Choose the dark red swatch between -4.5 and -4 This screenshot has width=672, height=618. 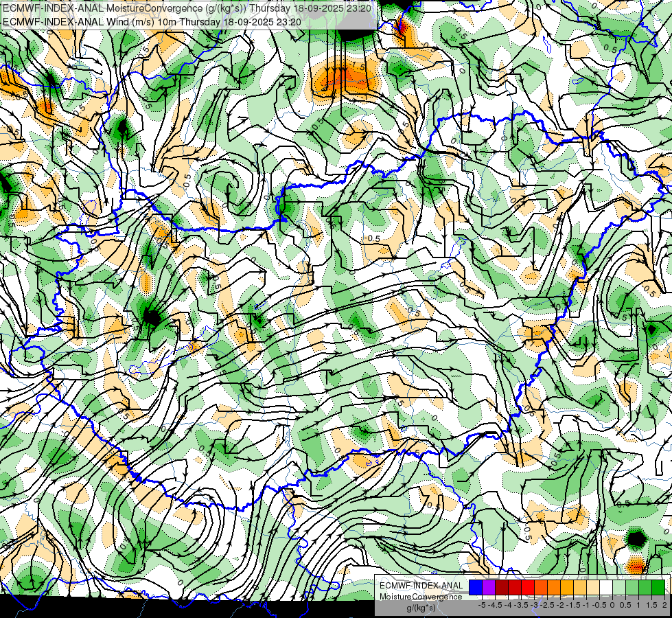[502, 588]
